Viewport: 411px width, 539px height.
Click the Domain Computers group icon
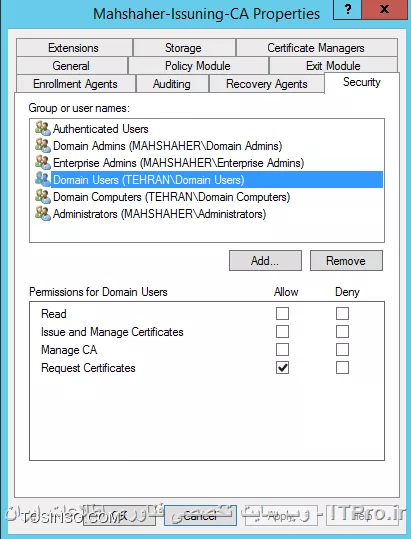[43, 197]
